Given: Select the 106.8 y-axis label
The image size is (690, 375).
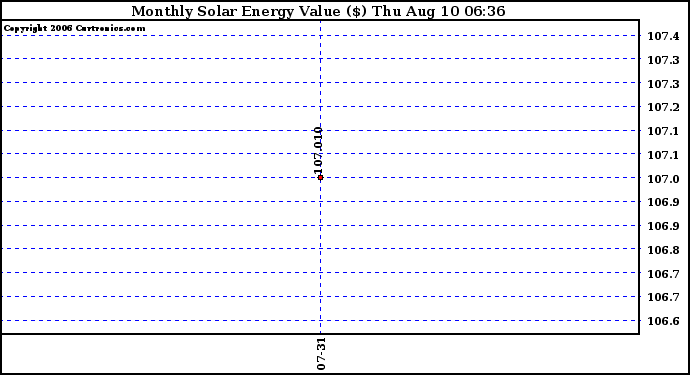Looking at the screenshot, I should [x=663, y=250].
